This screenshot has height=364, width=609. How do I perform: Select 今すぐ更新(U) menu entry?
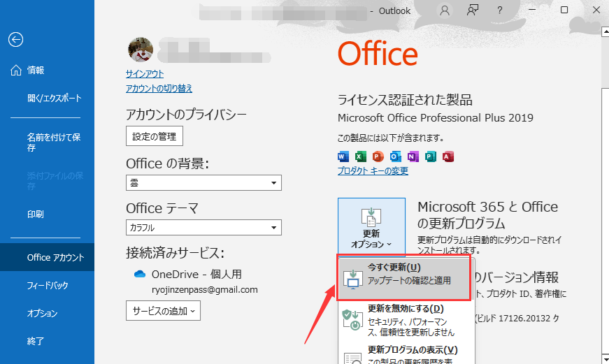(404, 279)
